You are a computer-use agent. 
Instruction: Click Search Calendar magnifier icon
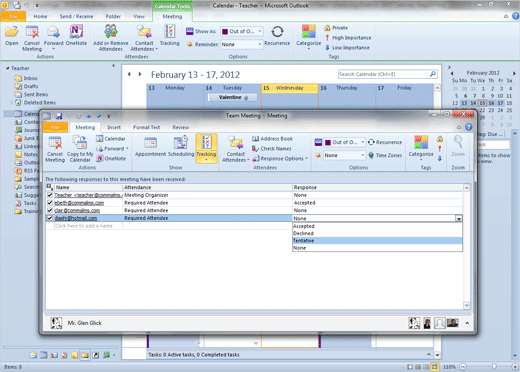(433, 74)
